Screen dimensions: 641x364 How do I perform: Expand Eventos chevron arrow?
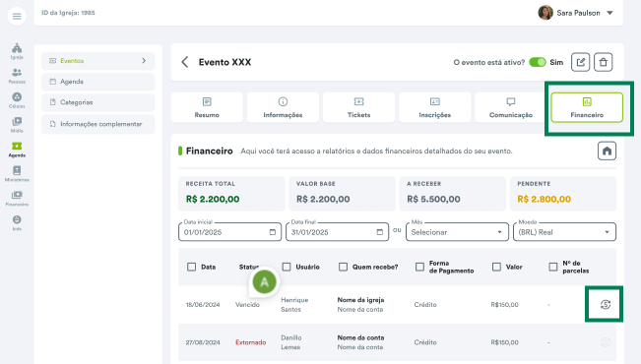[144, 60]
